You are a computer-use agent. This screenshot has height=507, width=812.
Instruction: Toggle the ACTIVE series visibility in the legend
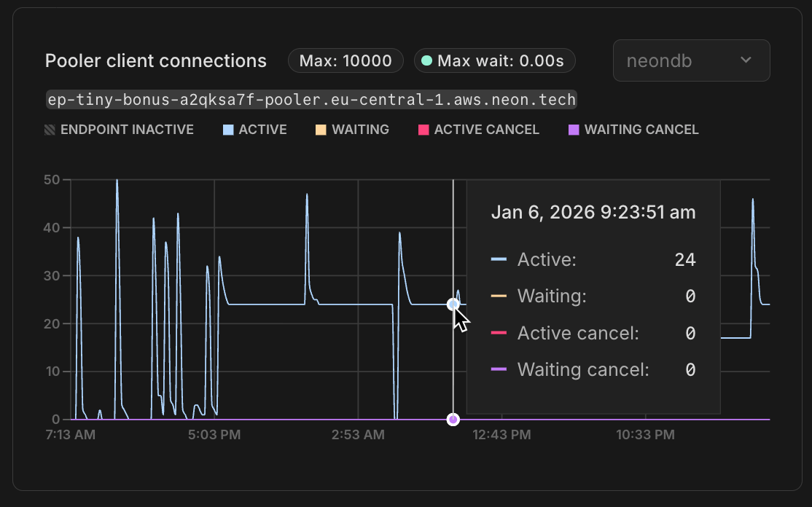[255, 129]
